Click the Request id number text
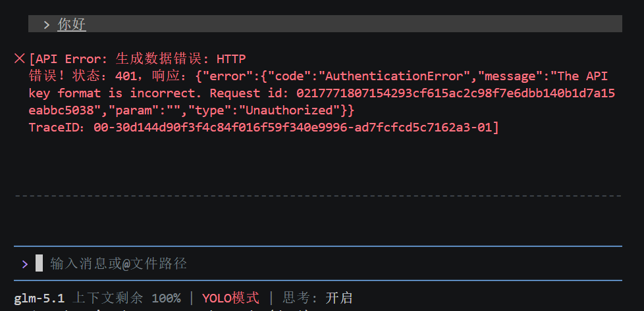Viewport: 644px width, 311px height. 454,93
